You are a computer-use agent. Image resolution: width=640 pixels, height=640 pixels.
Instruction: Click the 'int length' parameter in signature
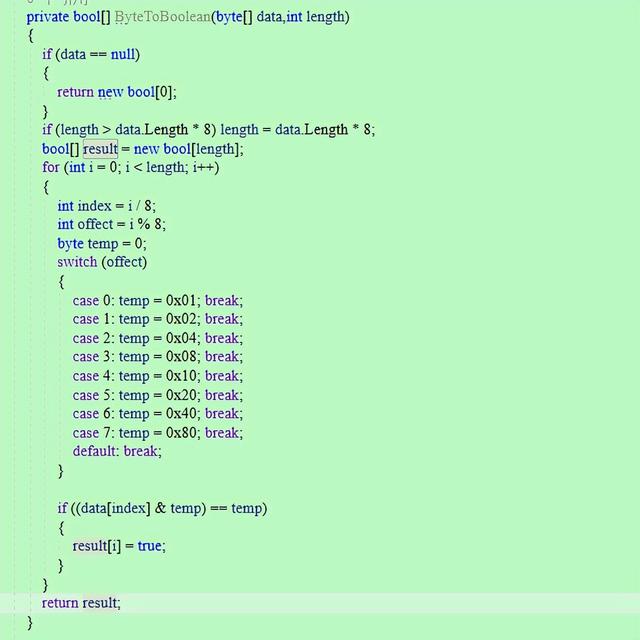click(315, 17)
